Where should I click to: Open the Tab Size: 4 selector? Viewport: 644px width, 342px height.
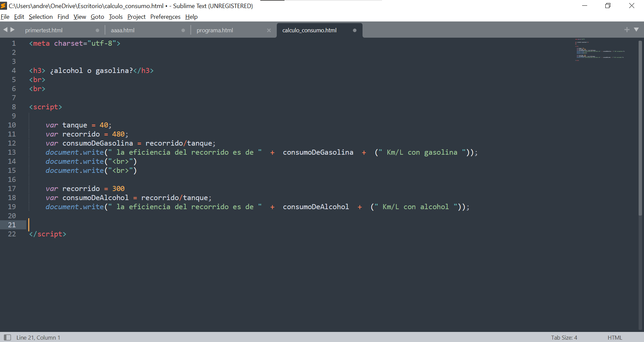click(564, 337)
